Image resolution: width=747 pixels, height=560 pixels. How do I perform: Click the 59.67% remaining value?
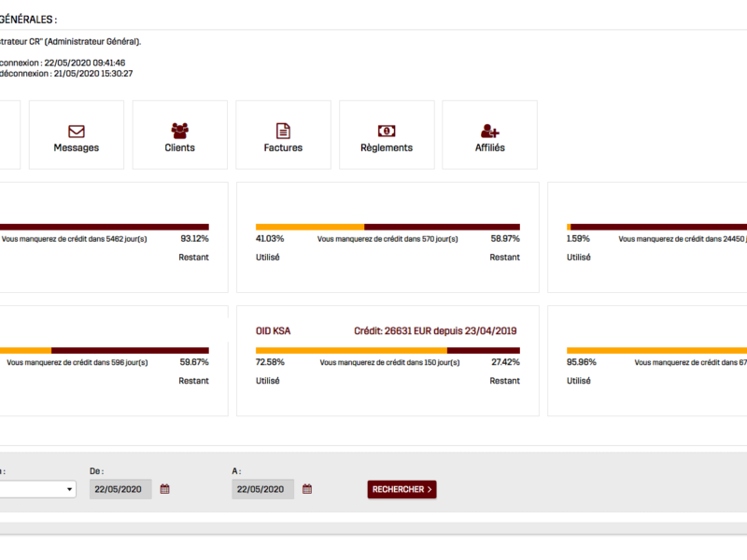pos(194,362)
